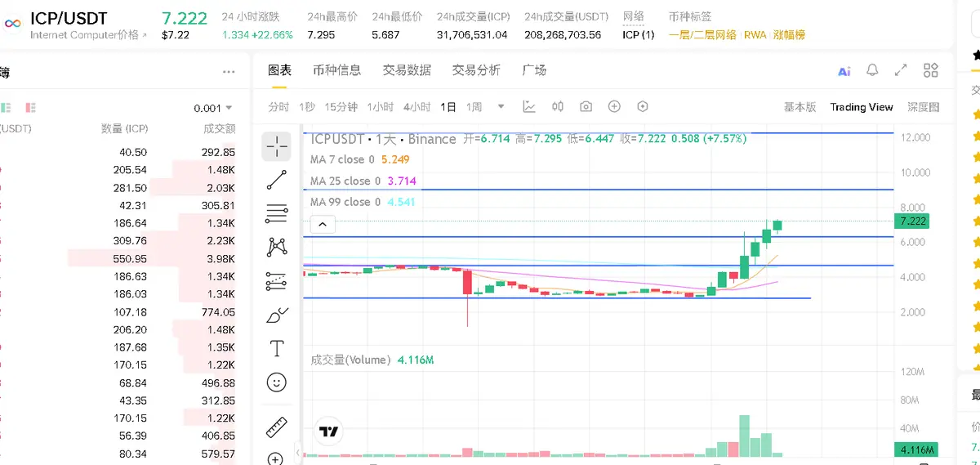Switch to 深度图 chart mode
Viewport: 980px width, 465px height.
point(923,107)
